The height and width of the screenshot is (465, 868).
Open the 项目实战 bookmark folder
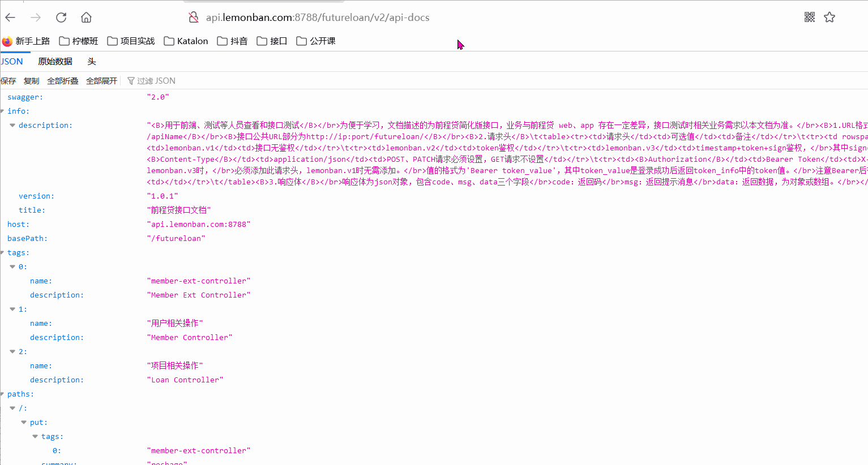pos(131,41)
